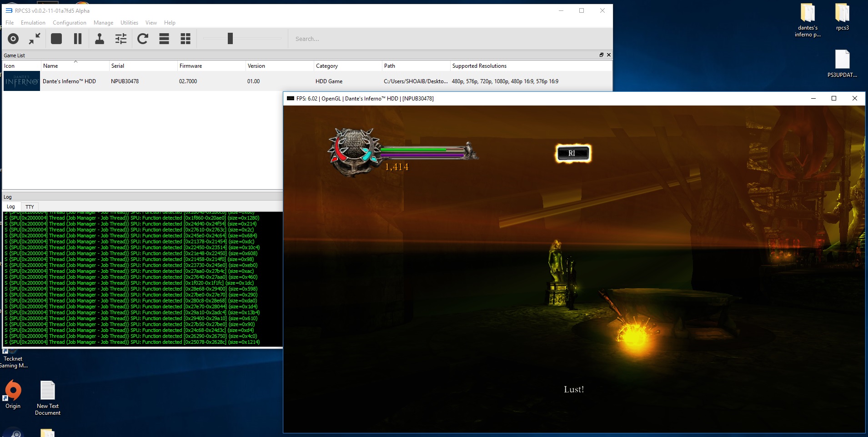
Task: Pause the running emulation
Action: 78,39
